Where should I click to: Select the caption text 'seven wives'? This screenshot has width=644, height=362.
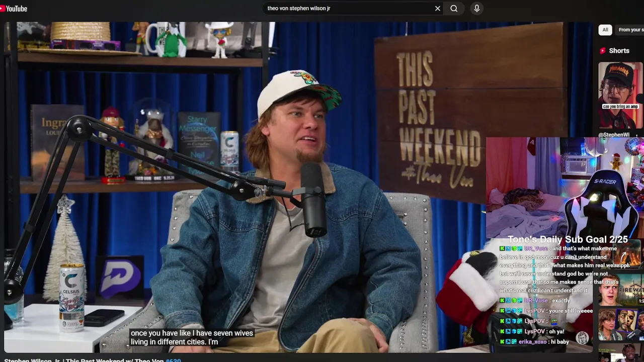[233, 333]
